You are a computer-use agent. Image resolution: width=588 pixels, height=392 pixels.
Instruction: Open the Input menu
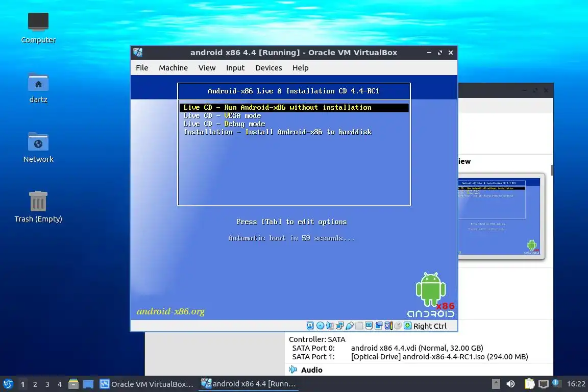coord(235,68)
